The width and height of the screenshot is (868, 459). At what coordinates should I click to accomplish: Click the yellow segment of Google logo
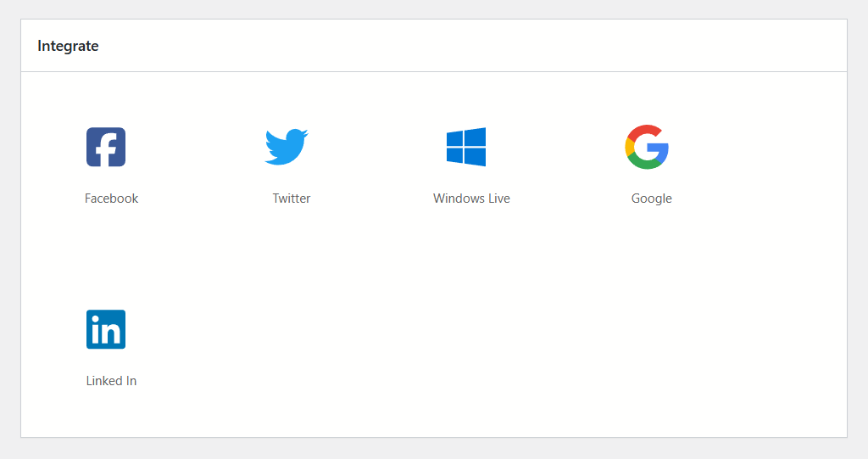point(629,148)
